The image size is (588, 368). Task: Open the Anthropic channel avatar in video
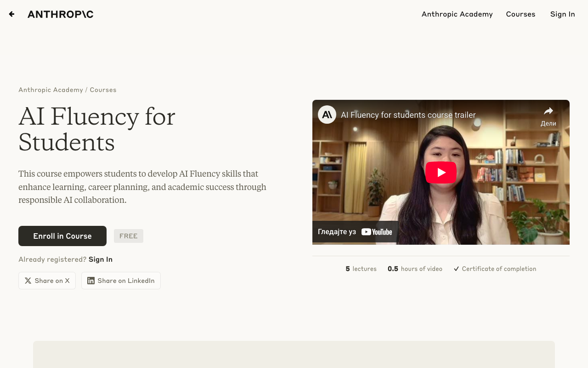tap(327, 115)
